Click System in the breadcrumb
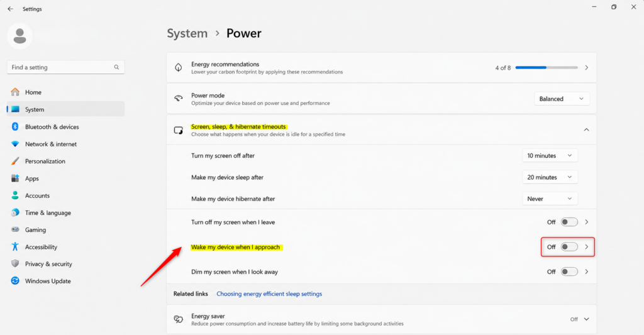This screenshot has height=335, width=644. click(x=187, y=33)
